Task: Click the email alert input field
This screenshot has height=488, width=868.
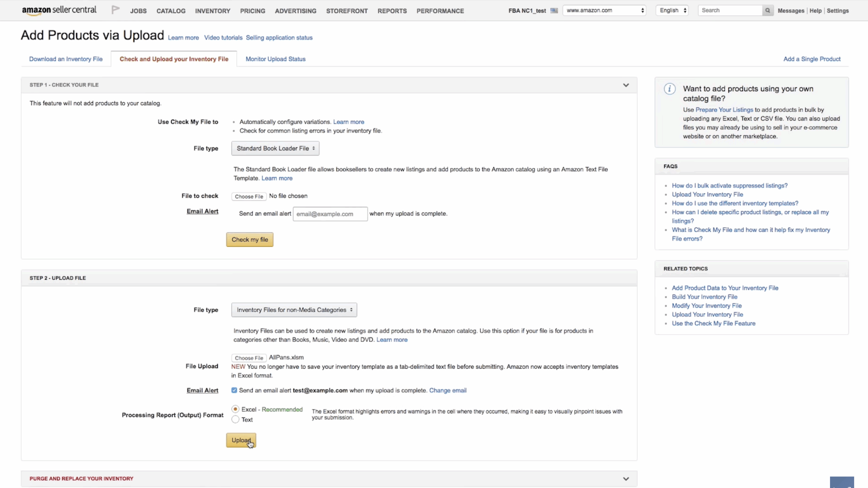Action: 330,214
